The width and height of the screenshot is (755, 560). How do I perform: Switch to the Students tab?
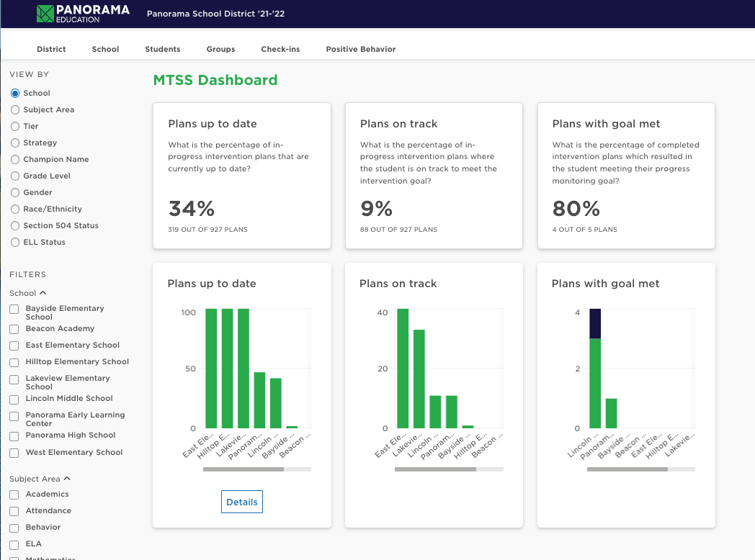[x=162, y=49]
